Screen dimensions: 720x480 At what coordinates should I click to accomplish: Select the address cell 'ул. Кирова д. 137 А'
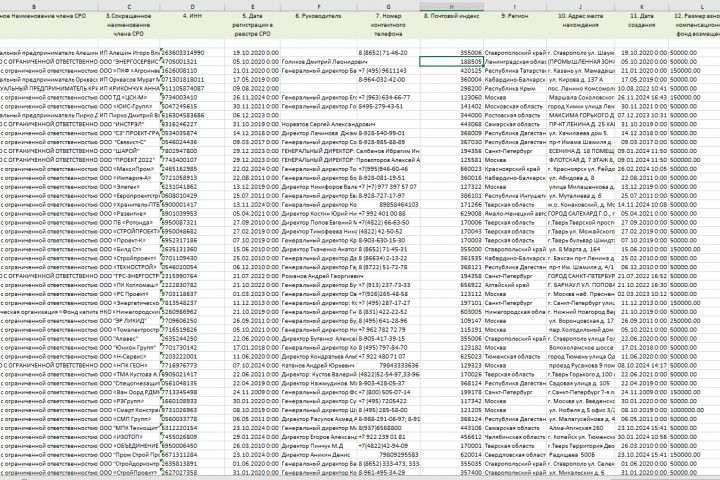click(580, 79)
